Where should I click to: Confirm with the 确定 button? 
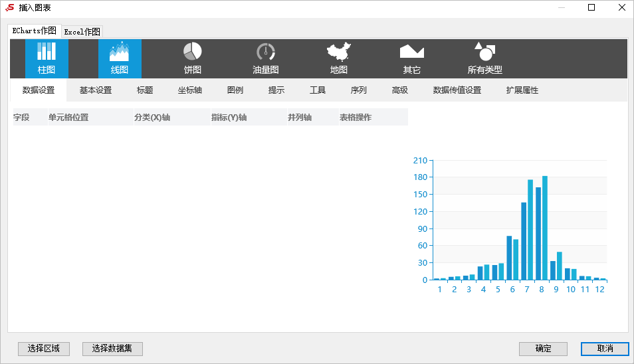(x=543, y=349)
